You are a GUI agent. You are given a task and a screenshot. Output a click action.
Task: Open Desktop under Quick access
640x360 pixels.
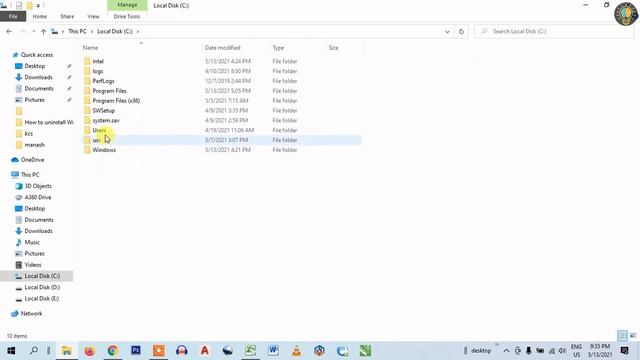pos(35,66)
